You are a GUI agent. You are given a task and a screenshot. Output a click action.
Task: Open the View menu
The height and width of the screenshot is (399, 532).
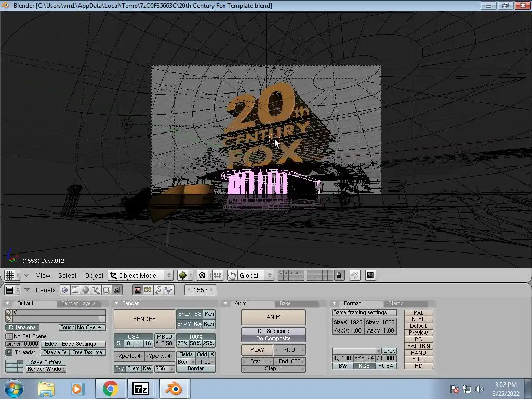[x=43, y=275]
